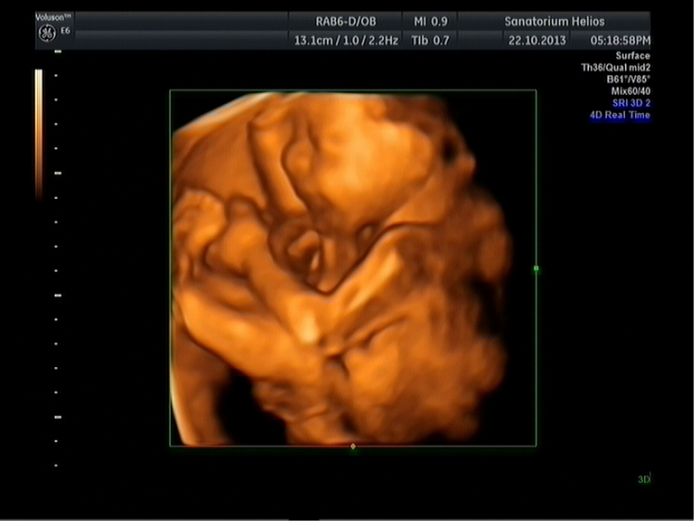Select the 4D Real Time mode label

tap(619, 116)
